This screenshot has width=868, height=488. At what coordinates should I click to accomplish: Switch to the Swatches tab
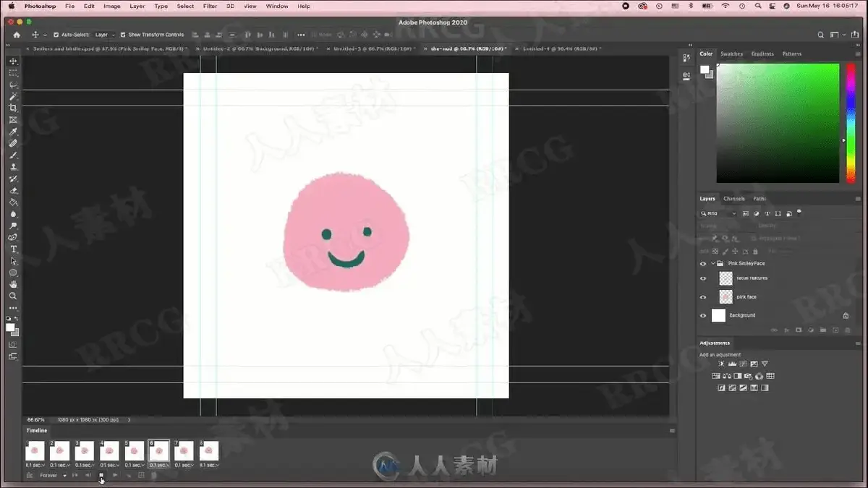(731, 54)
